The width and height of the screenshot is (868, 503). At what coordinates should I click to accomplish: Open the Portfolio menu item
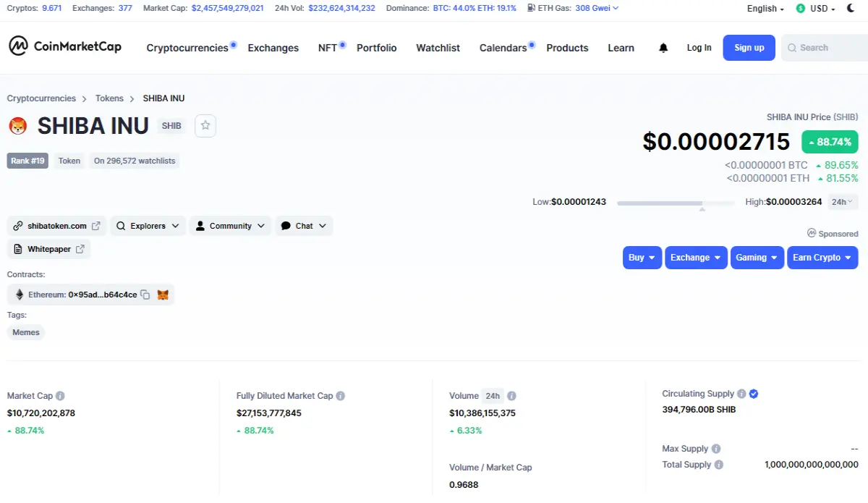(376, 48)
